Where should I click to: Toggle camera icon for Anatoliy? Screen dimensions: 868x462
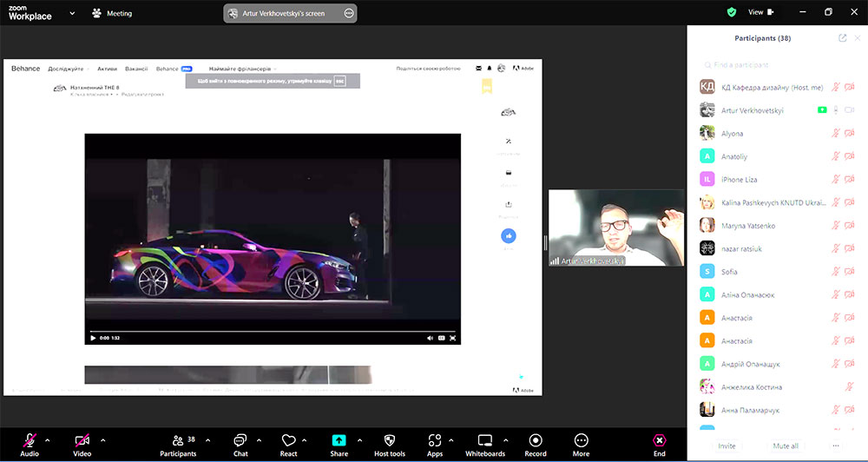[850, 156]
